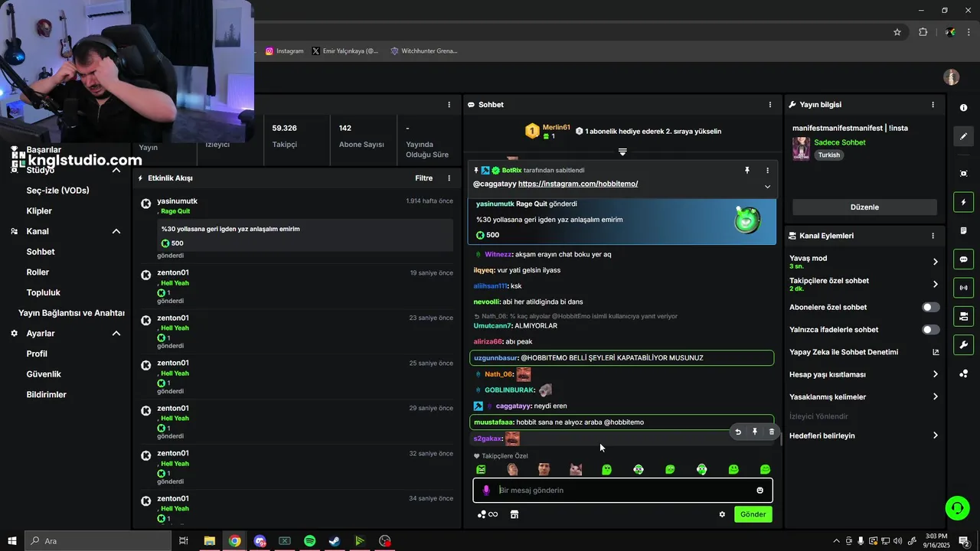The width and height of the screenshot is (980, 551).
Task: Expand Takipçilere özel sohbet settings
Action: (935, 284)
